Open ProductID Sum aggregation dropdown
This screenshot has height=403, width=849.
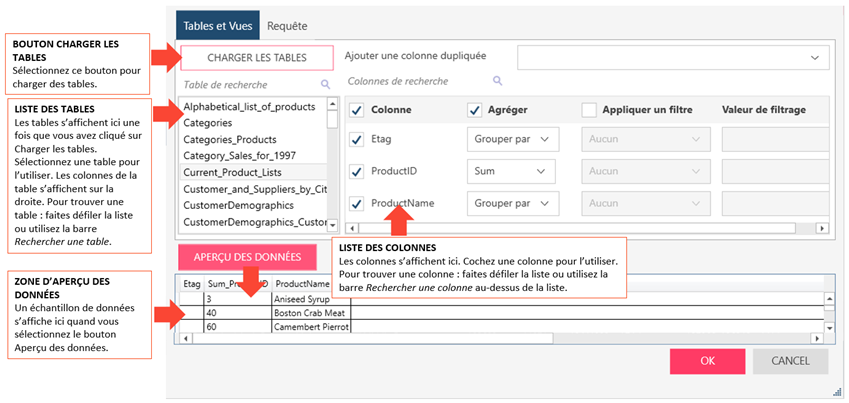coord(512,171)
